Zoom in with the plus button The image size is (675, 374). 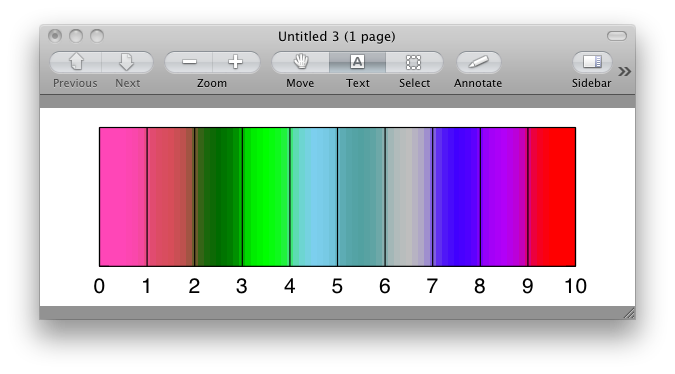[236, 62]
